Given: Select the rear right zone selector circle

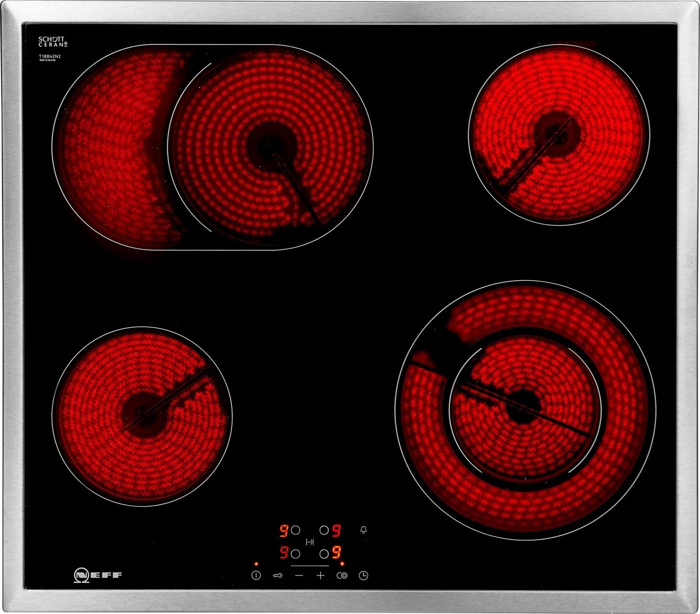Looking at the screenshot, I should tap(324, 530).
